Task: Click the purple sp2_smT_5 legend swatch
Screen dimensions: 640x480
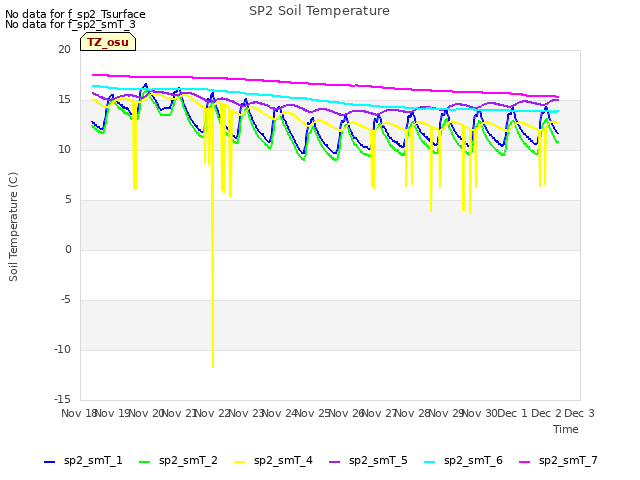Action: coord(334,462)
